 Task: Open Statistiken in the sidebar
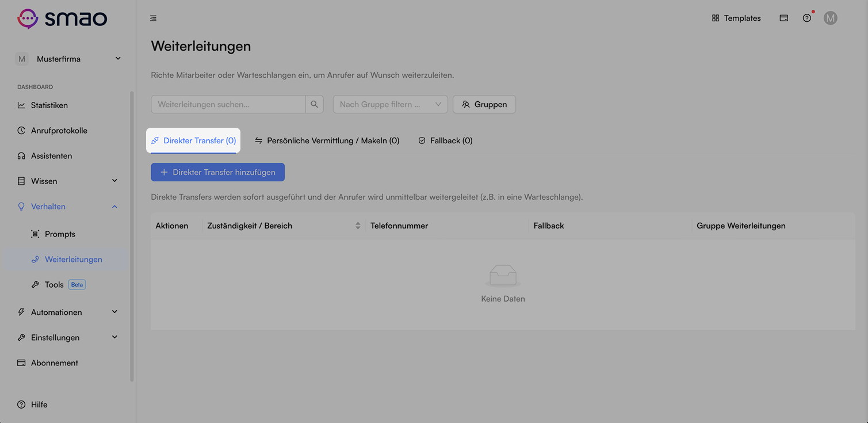[49, 105]
